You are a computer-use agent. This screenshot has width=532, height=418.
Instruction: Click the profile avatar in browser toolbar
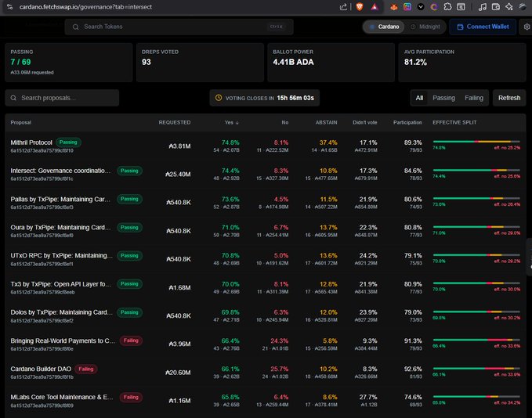523,7
